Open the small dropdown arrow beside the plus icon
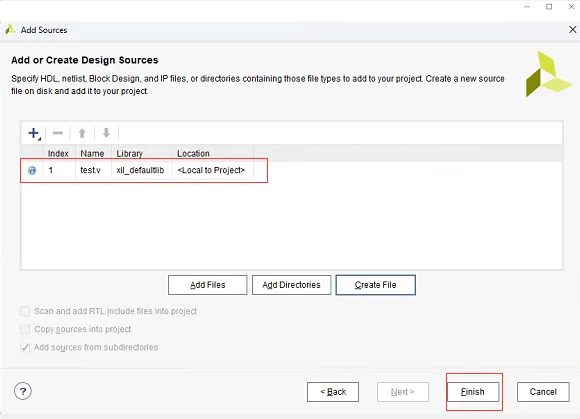580x419 pixels. 39,139
